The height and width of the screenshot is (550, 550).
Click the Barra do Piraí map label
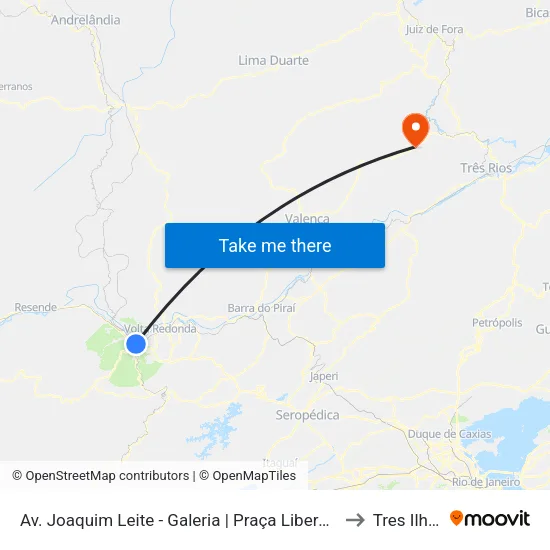(x=261, y=308)
